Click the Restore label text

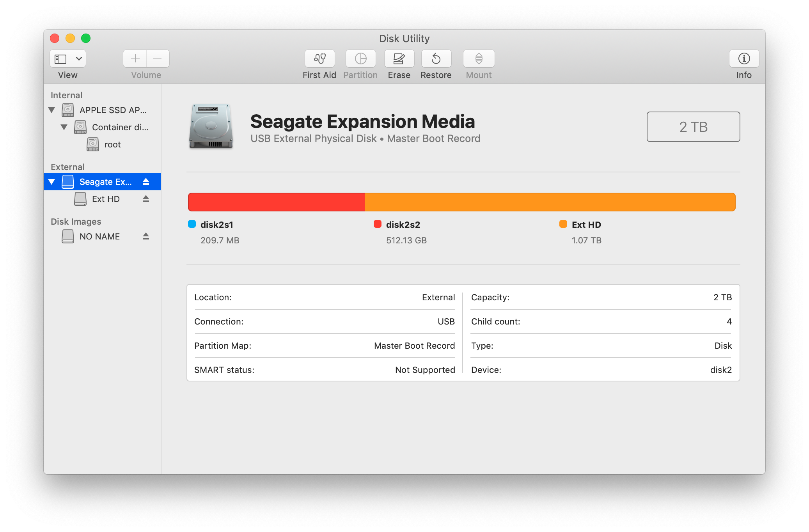tap(436, 75)
